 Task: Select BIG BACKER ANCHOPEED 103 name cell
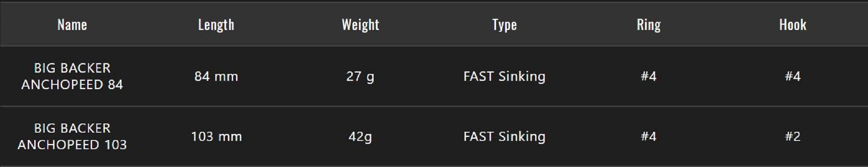coord(72,136)
